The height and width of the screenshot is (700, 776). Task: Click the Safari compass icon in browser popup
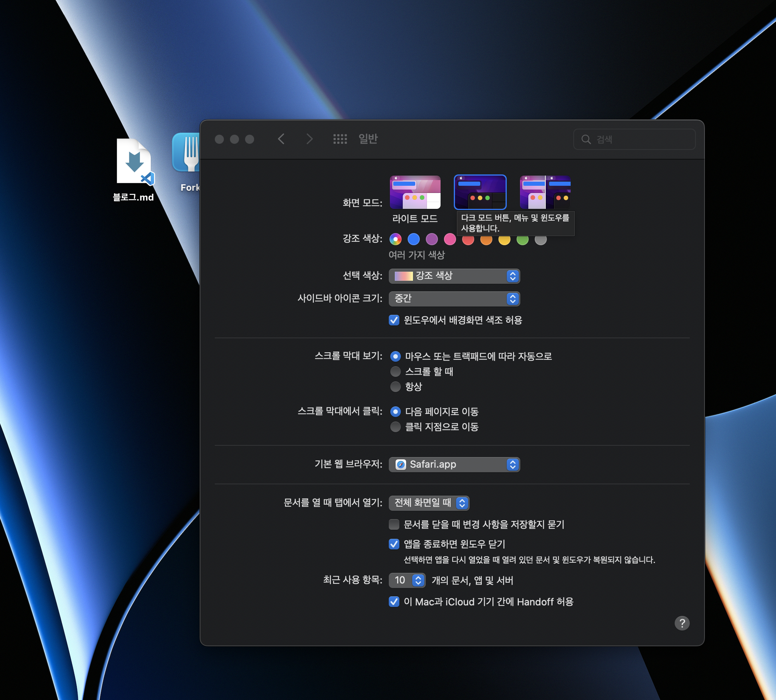tap(401, 465)
